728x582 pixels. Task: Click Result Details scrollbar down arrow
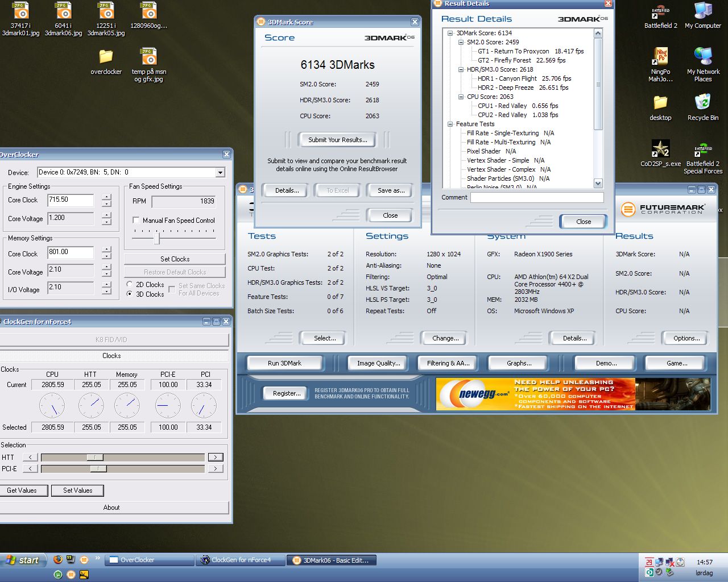pyautogui.click(x=598, y=183)
